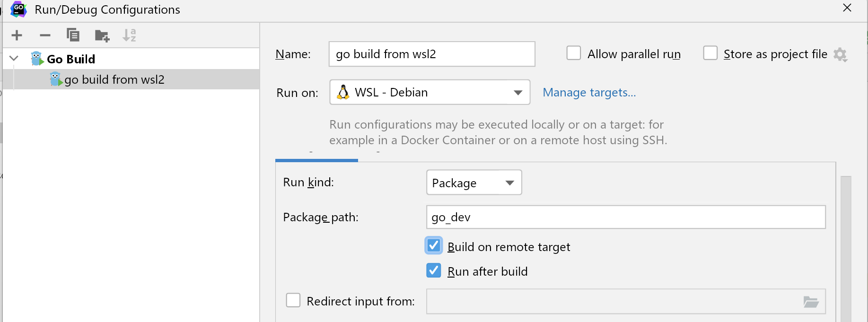Collapse the Go Build tree node

tap(14, 59)
